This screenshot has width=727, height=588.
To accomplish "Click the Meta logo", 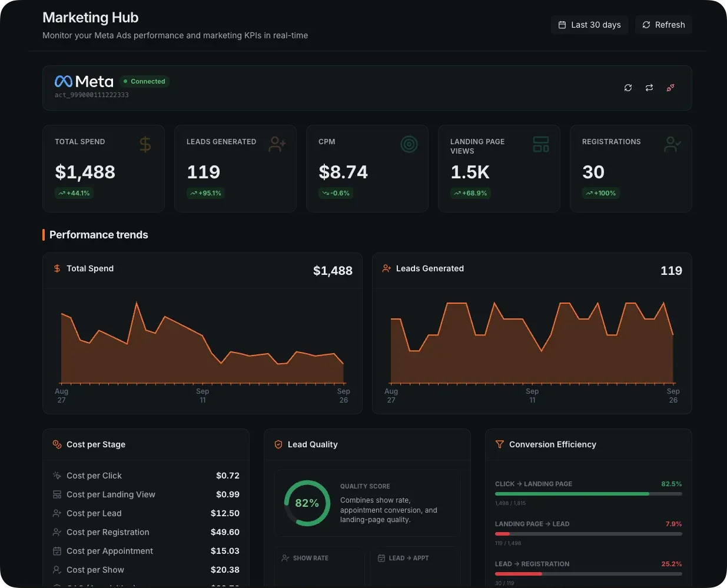I will tap(84, 81).
